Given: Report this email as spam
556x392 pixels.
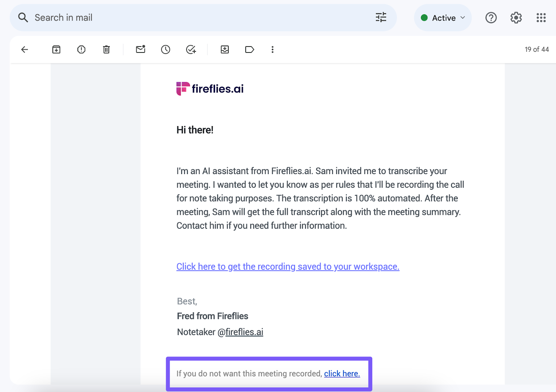Looking at the screenshot, I should click(x=81, y=50).
